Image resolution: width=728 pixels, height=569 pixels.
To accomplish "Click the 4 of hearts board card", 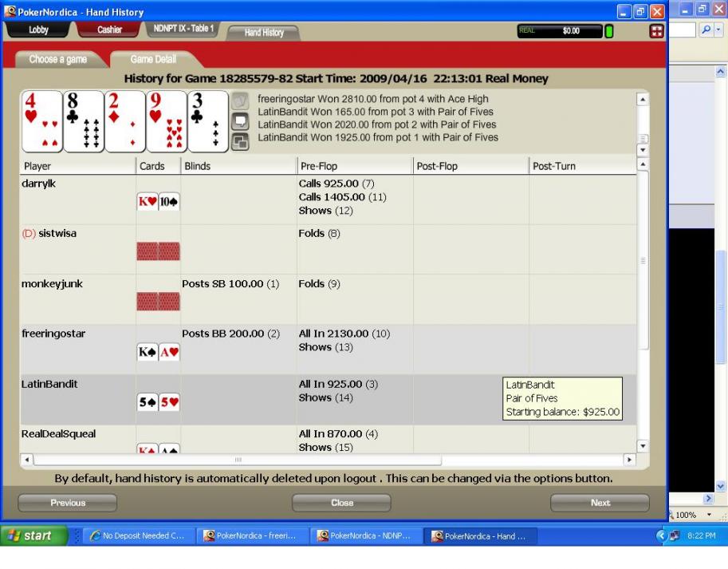I will coord(41,121).
